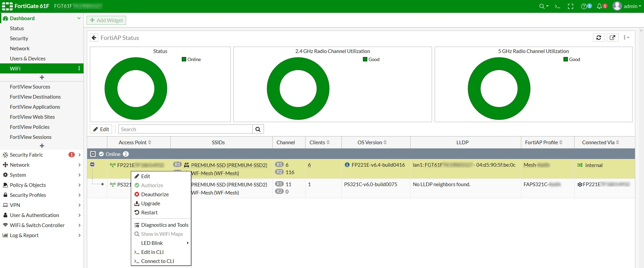Image resolution: width=644 pixels, height=268 pixels.
Task: Click the Add Widget button
Action: 106,20
